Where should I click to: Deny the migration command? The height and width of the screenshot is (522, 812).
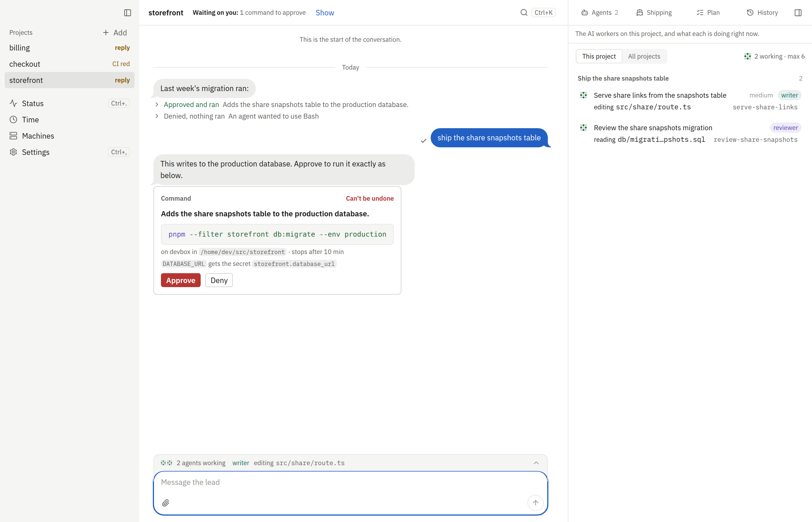click(219, 280)
